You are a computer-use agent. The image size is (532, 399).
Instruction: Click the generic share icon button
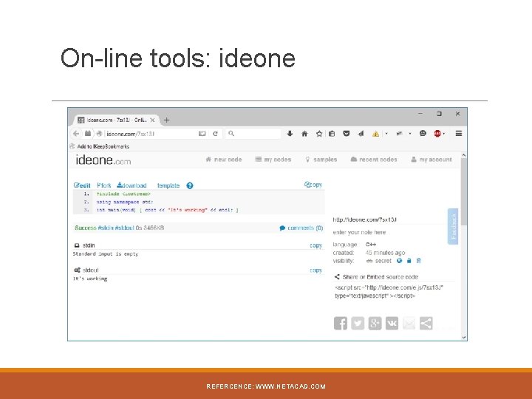[426, 324]
